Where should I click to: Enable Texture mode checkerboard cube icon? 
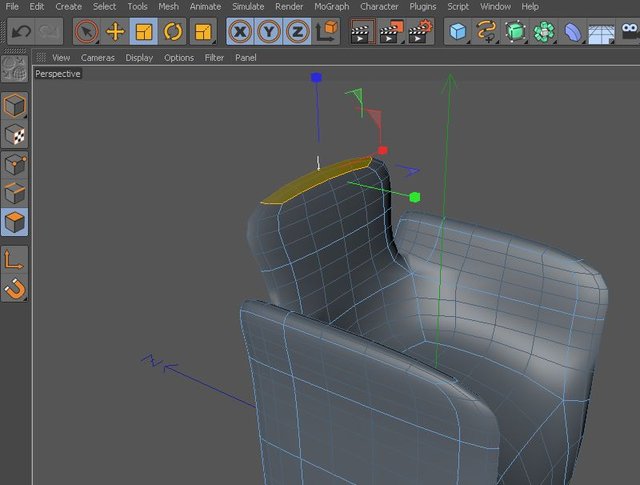[x=15, y=135]
